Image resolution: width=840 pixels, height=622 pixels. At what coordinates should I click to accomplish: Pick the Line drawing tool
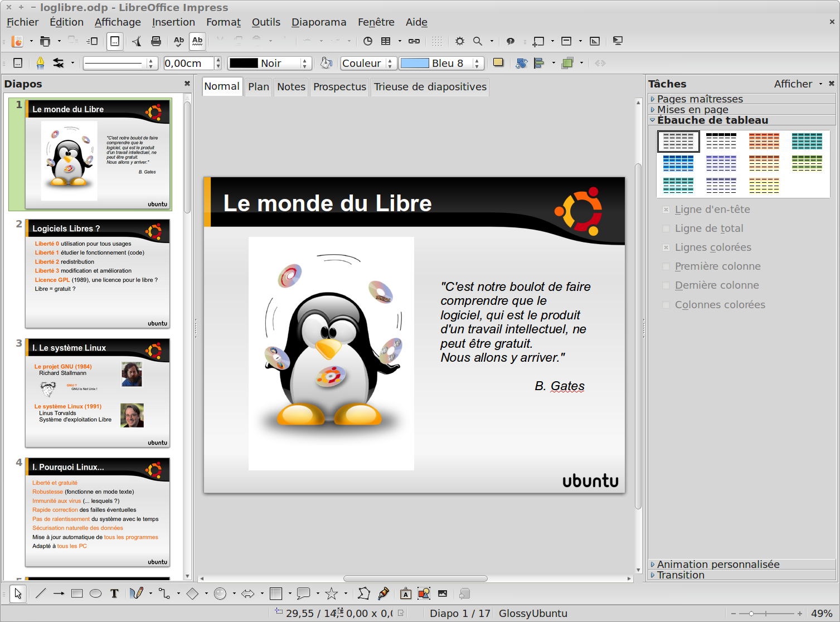(41, 594)
